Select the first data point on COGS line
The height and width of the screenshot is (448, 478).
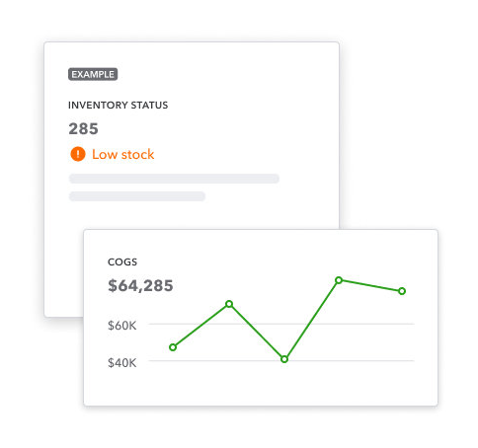click(x=173, y=347)
